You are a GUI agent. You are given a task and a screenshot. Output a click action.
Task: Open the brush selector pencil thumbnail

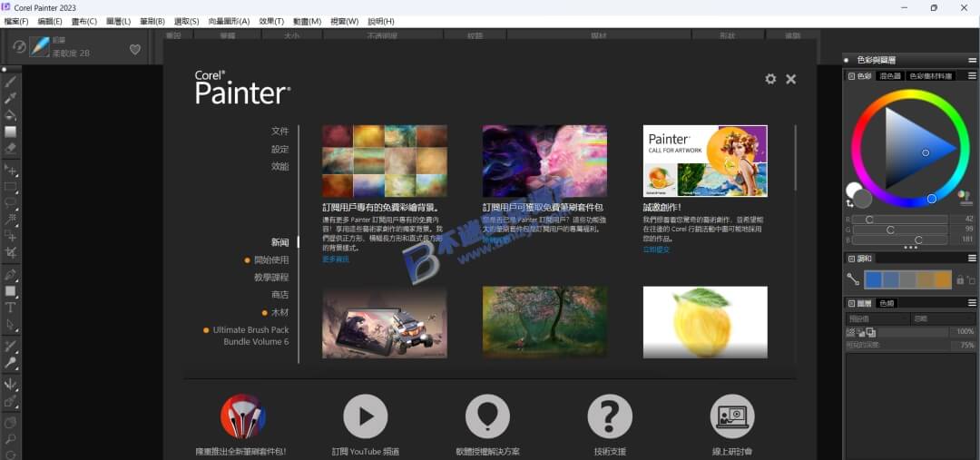pos(39,47)
